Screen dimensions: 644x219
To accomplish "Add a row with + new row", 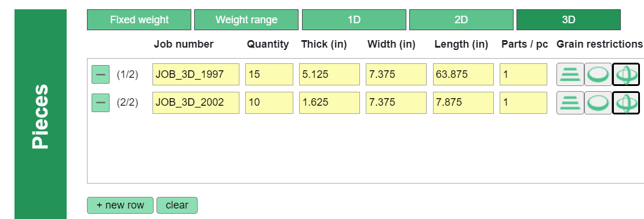I will [x=121, y=206].
